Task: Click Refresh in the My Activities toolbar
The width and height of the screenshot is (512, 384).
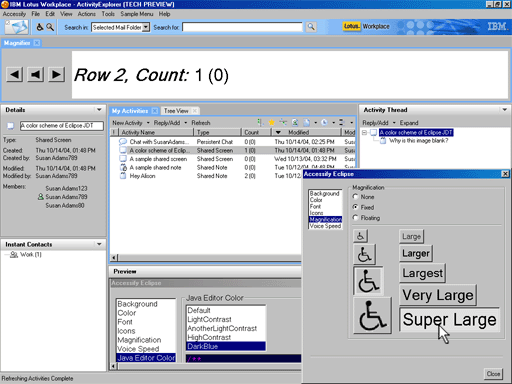Action: 201,123
